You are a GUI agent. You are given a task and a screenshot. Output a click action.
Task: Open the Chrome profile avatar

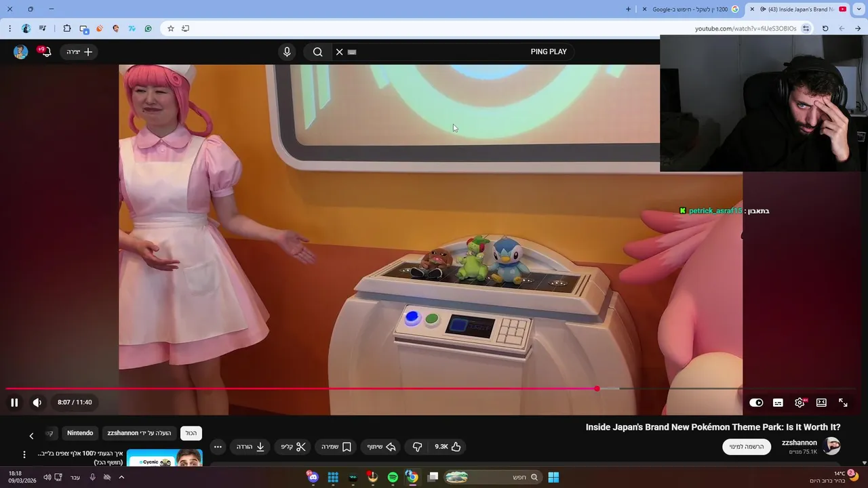[x=26, y=28]
